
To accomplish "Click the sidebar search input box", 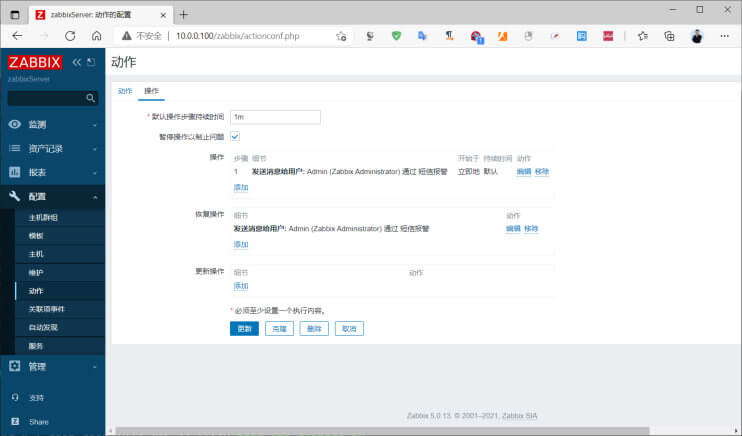I will (53, 98).
